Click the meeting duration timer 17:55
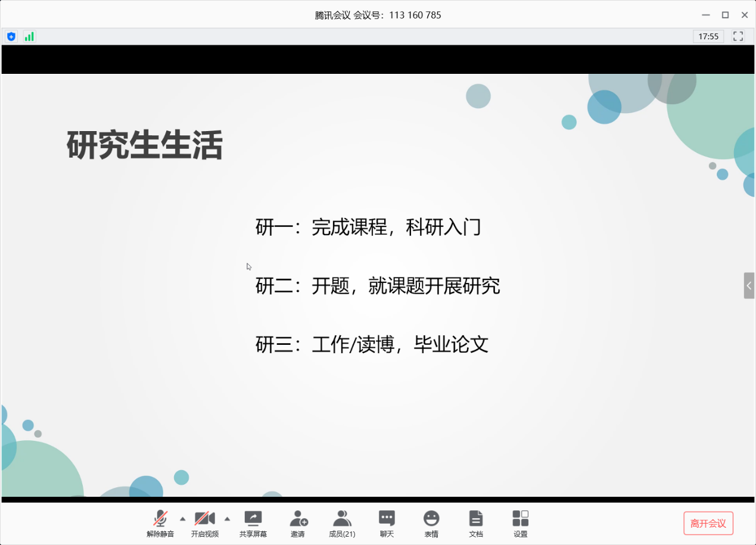 tap(708, 36)
